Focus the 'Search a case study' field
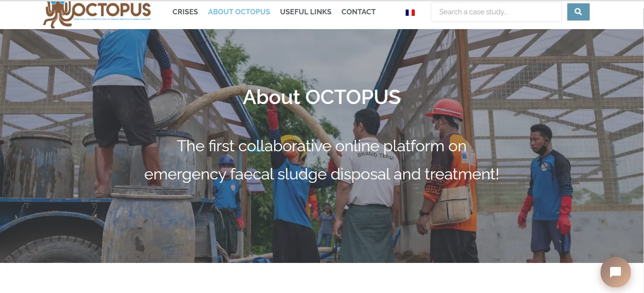This screenshot has width=644, height=293. (x=496, y=12)
